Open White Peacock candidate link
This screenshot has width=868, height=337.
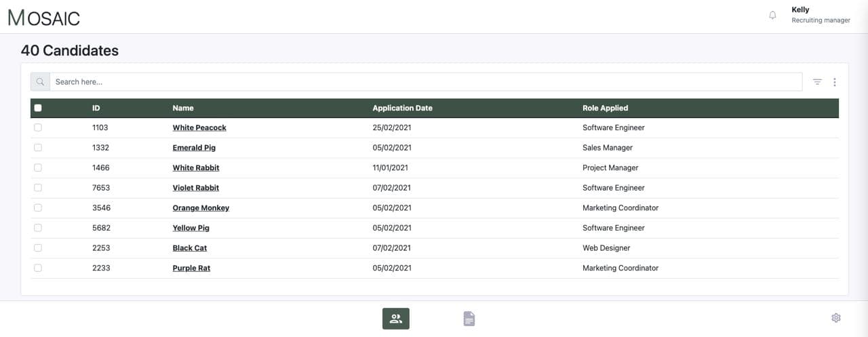point(199,127)
